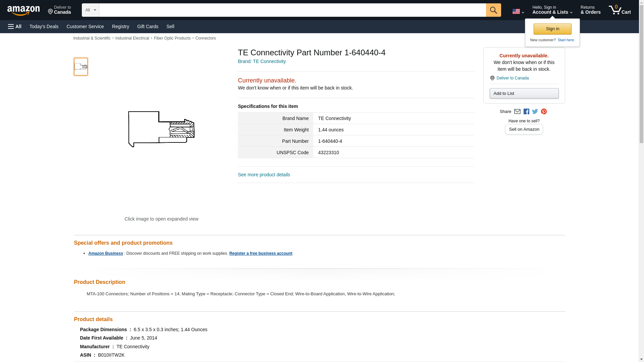The height and width of the screenshot is (362, 644).
Task: Share on Pinterest icon
Action: [x=544, y=112]
